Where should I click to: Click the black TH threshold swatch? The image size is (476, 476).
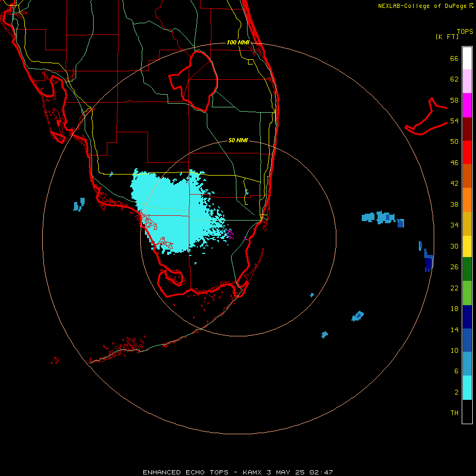pyautogui.click(x=467, y=411)
